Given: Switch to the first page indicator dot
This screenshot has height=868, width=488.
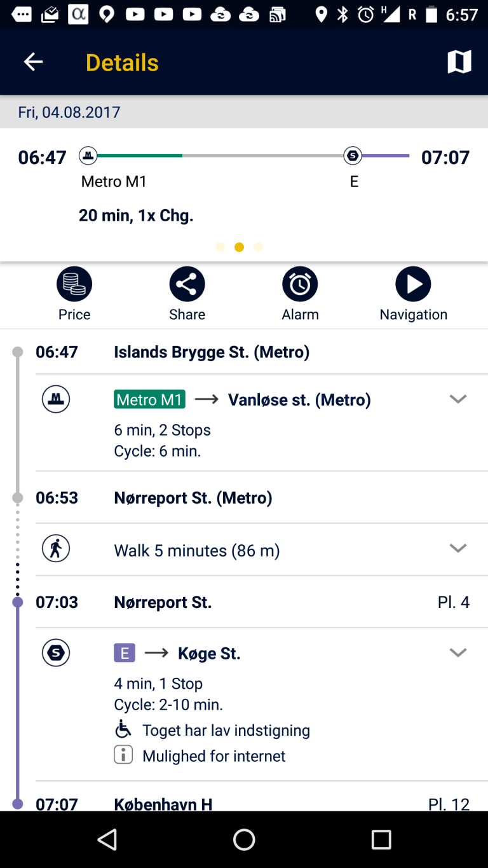Looking at the screenshot, I should pos(220,247).
